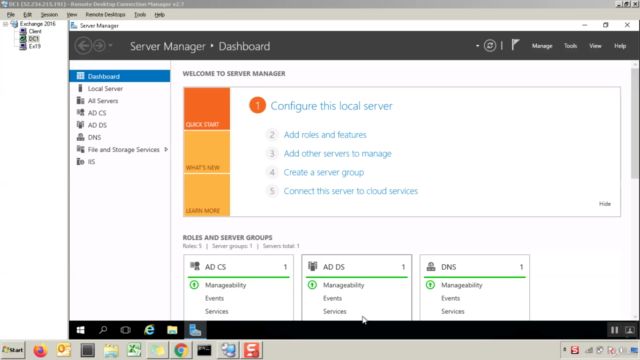Select Ex19 in the RDCMan tree
Viewport: 640px width, 360px height.
pos(34,46)
